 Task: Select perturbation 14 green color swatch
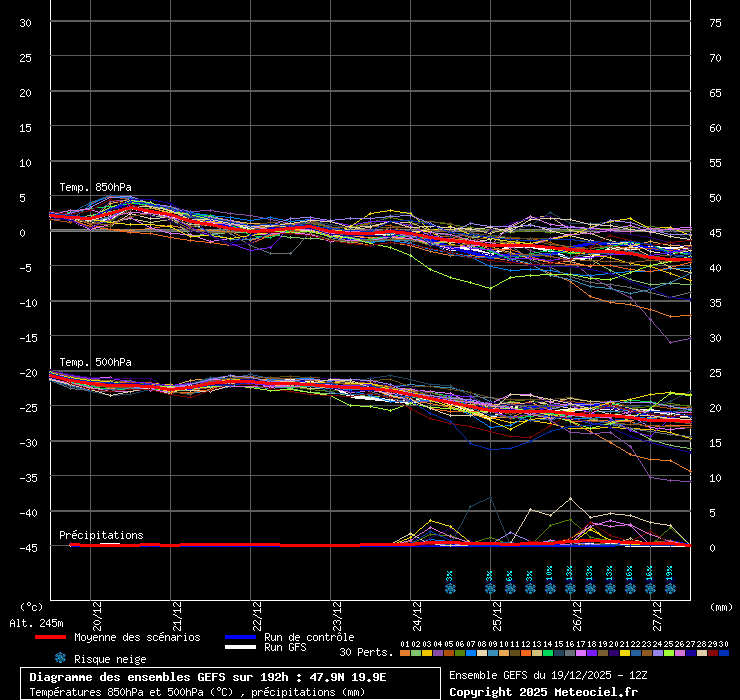tap(548, 653)
